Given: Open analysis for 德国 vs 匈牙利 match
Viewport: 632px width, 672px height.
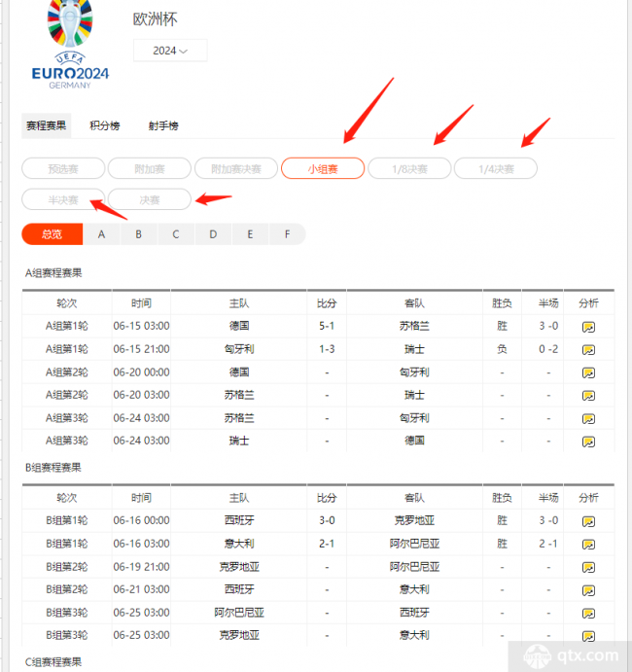Looking at the screenshot, I should pyautogui.click(x=588, y=372).
